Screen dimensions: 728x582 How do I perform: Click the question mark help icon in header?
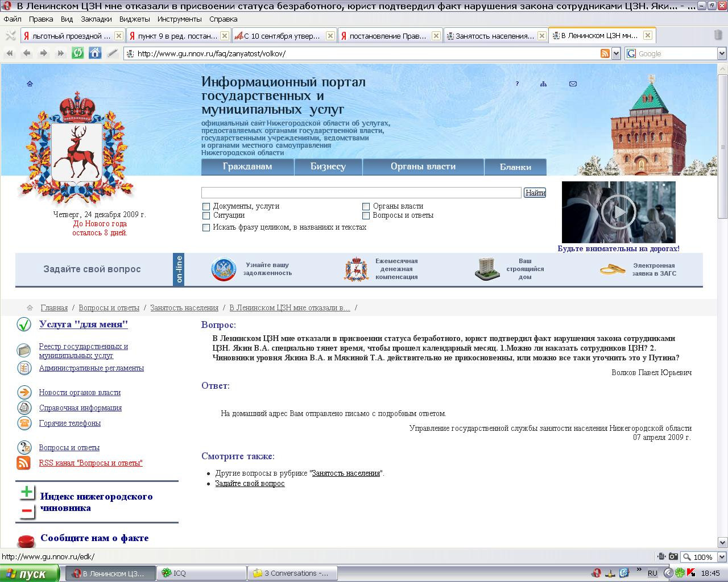coord(517,84)
